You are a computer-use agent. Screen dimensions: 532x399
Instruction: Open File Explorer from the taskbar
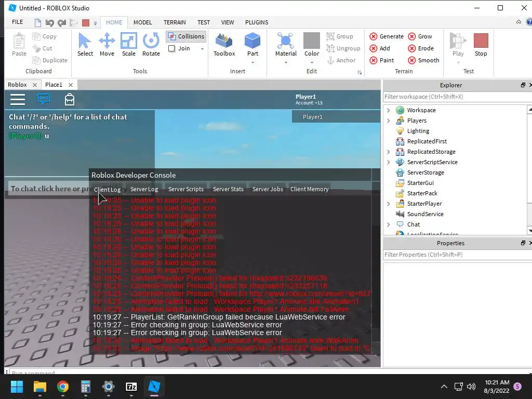pos(39,387)
